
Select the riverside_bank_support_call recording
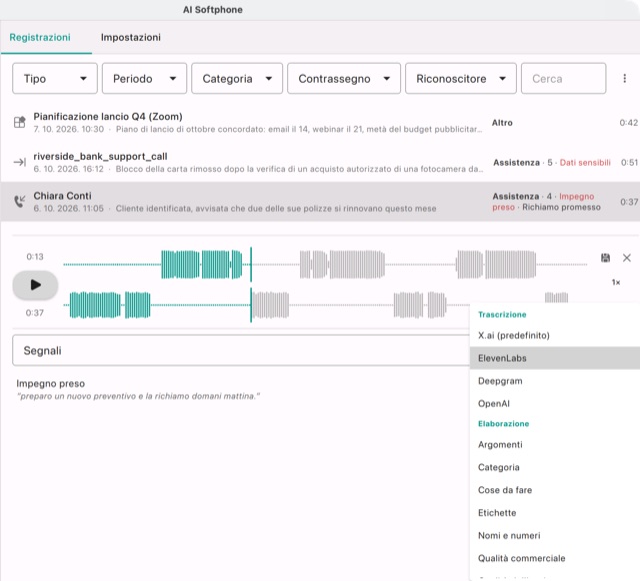pos(320,163)
